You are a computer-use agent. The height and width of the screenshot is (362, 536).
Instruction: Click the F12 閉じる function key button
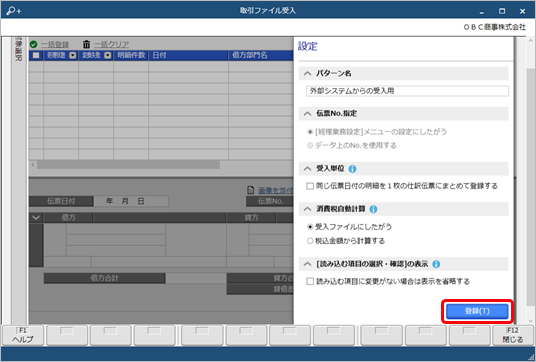coord(512,335)
